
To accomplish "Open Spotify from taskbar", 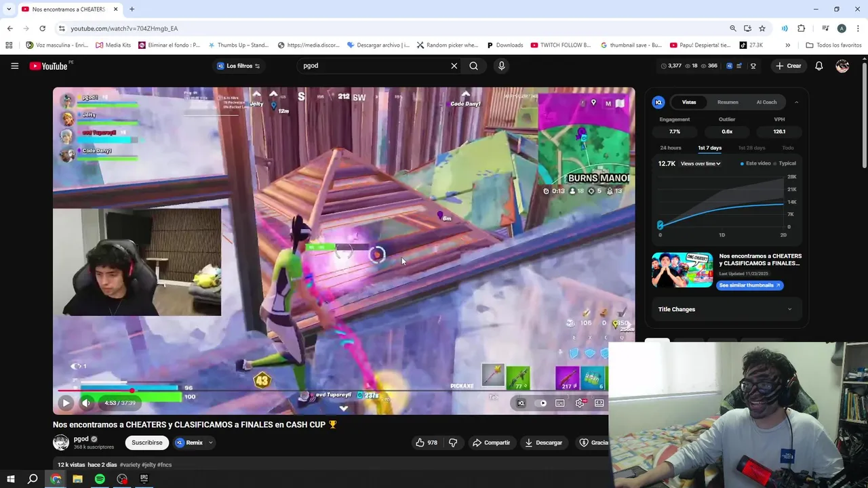I will point(100,479).
